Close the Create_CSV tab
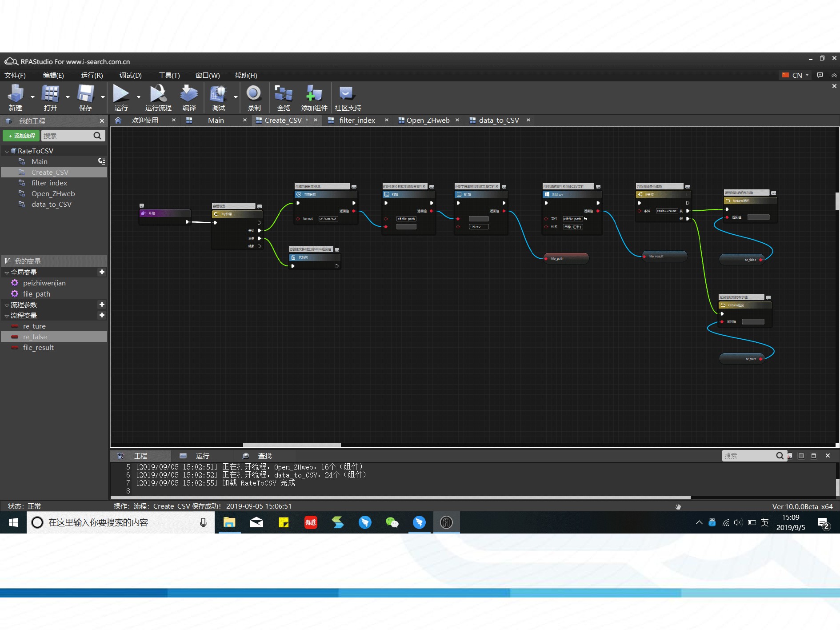 click(x=316, y=120)
